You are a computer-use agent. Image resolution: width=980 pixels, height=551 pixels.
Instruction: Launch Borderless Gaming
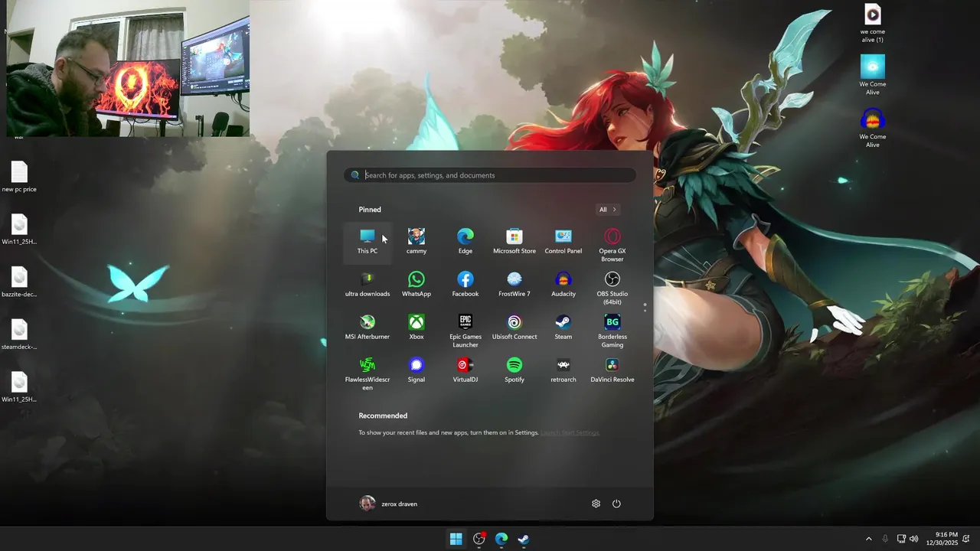(612, 331)
